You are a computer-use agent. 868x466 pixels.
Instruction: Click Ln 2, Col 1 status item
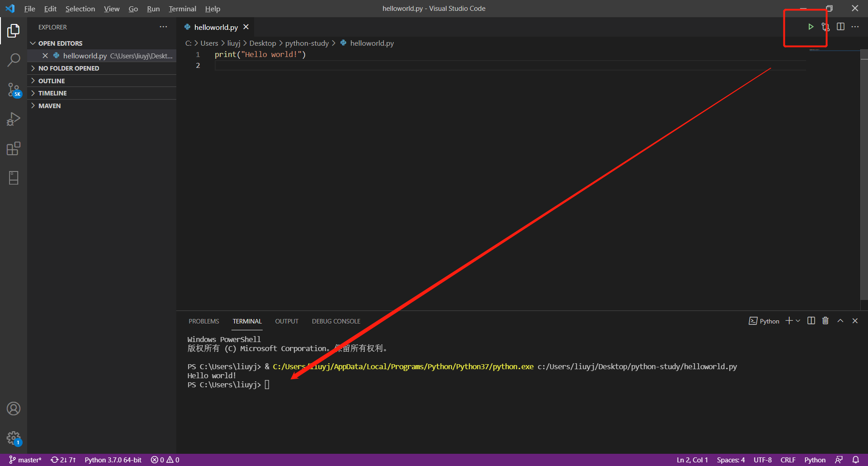click(x=692, y=460)
